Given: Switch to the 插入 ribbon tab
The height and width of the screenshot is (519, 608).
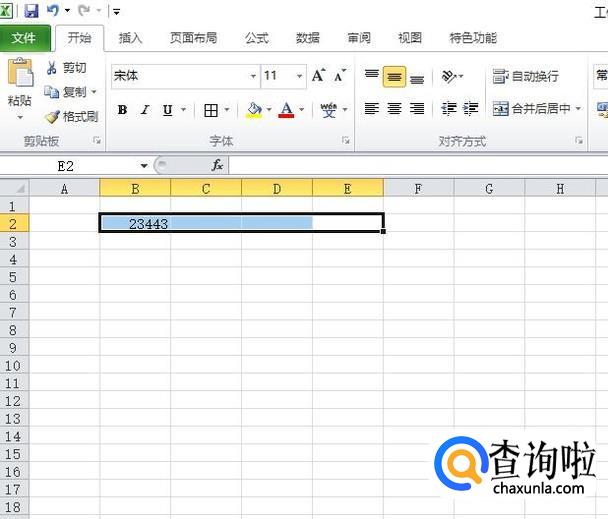Looking at the screenshot, I should (130, 38).
